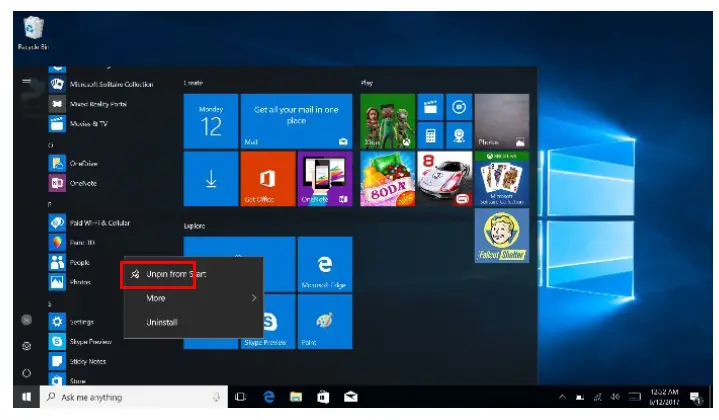The height and width of the screenshot is (420, 719).
Task: Launch Mixed Reality Portal from app list
Action: (88, 104)
